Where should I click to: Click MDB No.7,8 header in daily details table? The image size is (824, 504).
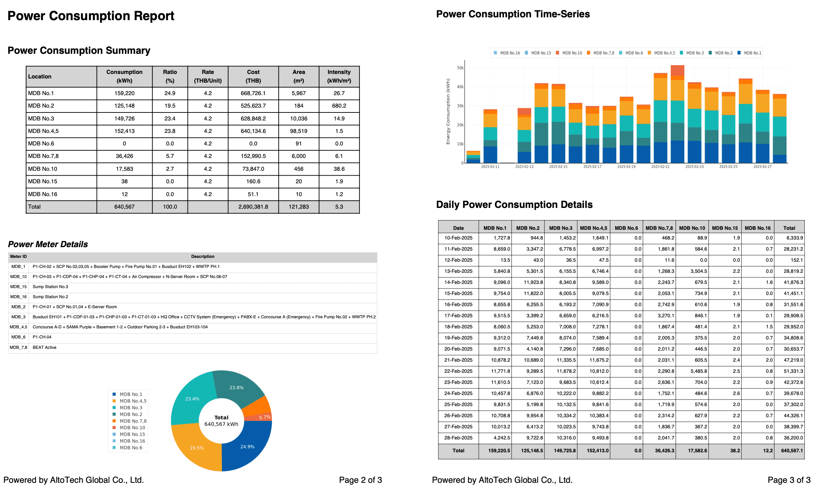coord(659,228)
